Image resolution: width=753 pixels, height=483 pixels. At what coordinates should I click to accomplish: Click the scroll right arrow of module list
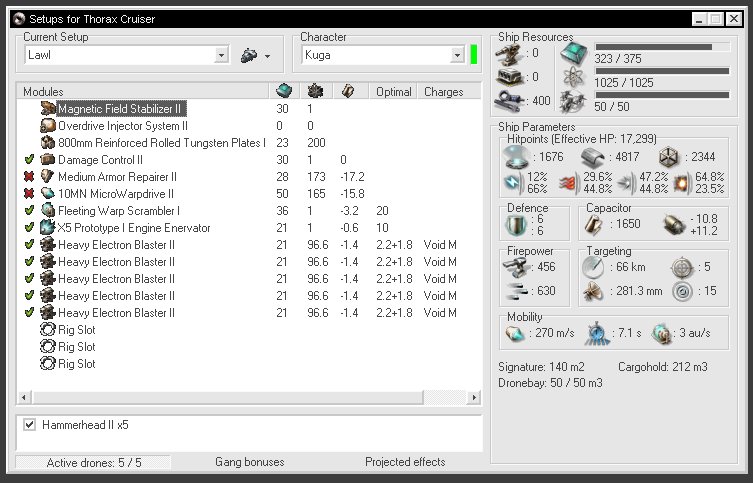pos(474,397)
